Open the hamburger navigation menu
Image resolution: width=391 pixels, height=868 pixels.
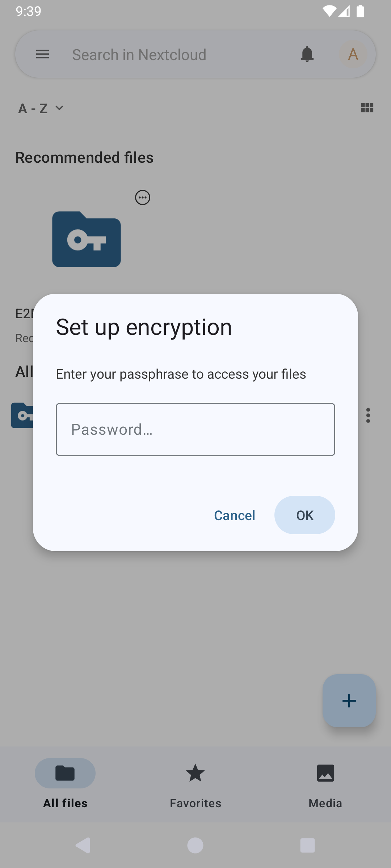click(43, 55)
